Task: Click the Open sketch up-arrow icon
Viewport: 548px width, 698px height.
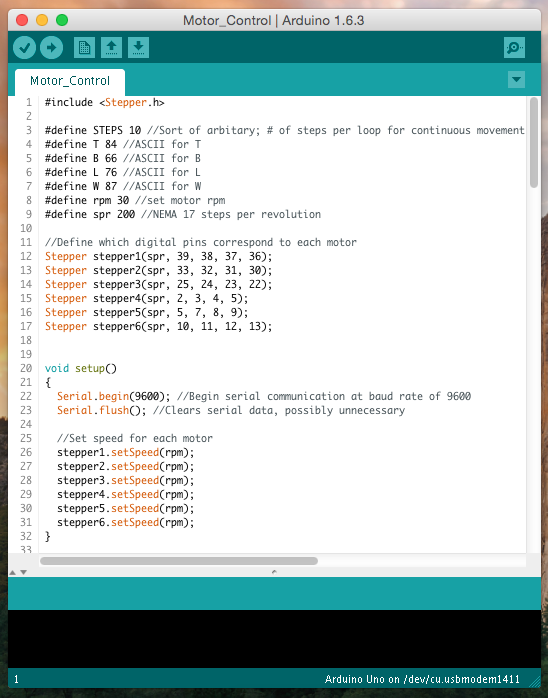Action: tap(111, 48)
